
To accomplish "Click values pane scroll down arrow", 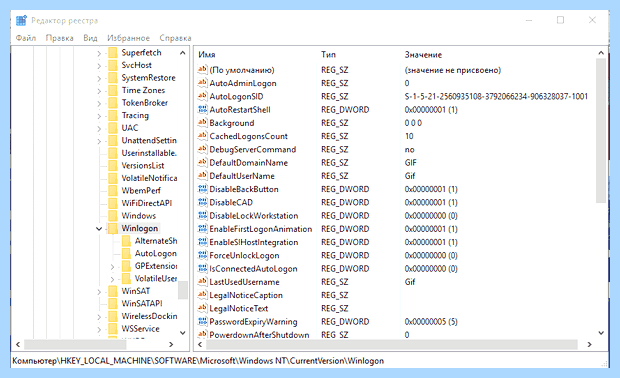I will click(x=601, y=333).
